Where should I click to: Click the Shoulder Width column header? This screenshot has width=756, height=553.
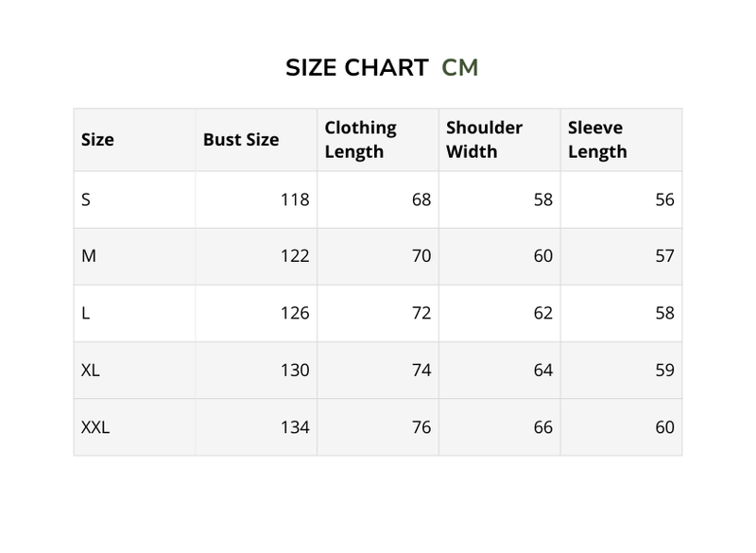pos(484,140)
